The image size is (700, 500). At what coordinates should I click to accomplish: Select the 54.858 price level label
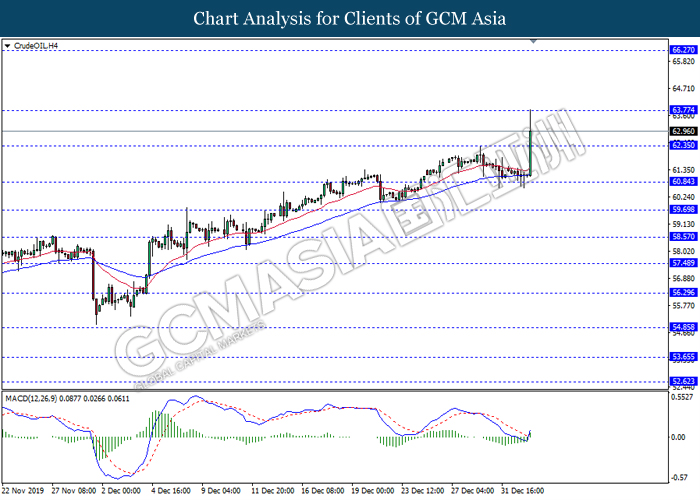(x=683, y=327)
